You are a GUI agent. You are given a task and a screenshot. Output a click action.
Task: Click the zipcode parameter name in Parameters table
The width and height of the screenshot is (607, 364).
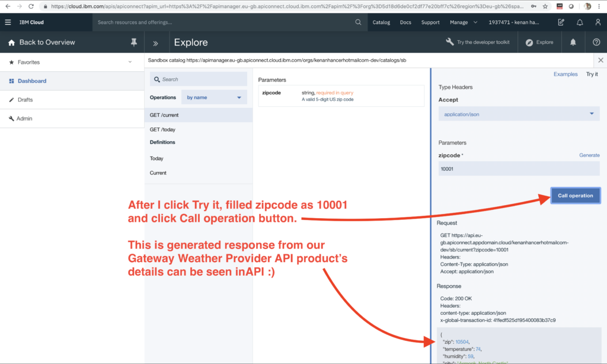(x=271, y=92)
